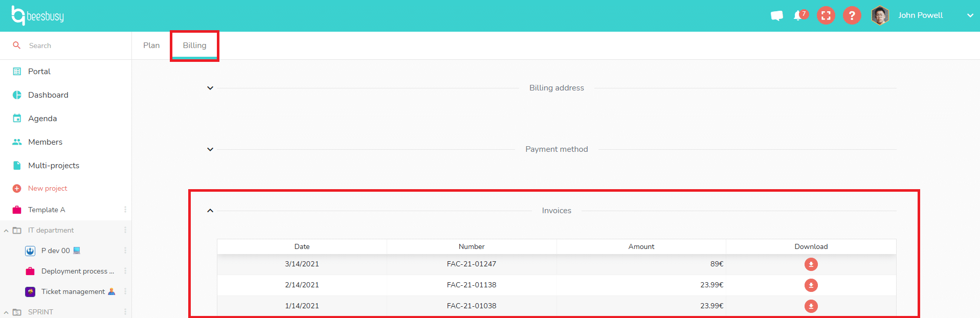The width and height of the screenshot is (980, 318).
Task: Download invoice FAC-21-01247
Action: (811, 264)
